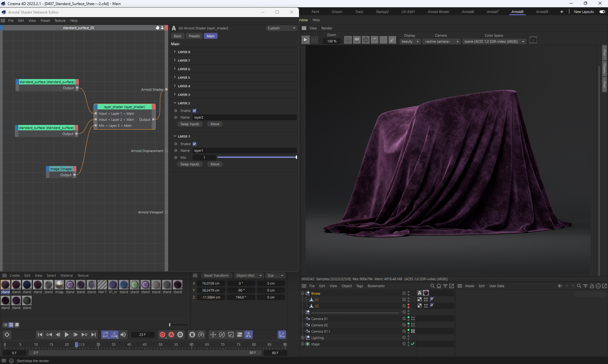608x364 pixels.
Task: Click the snapshot camera icon in render view
Action: [x=533, y=40]
